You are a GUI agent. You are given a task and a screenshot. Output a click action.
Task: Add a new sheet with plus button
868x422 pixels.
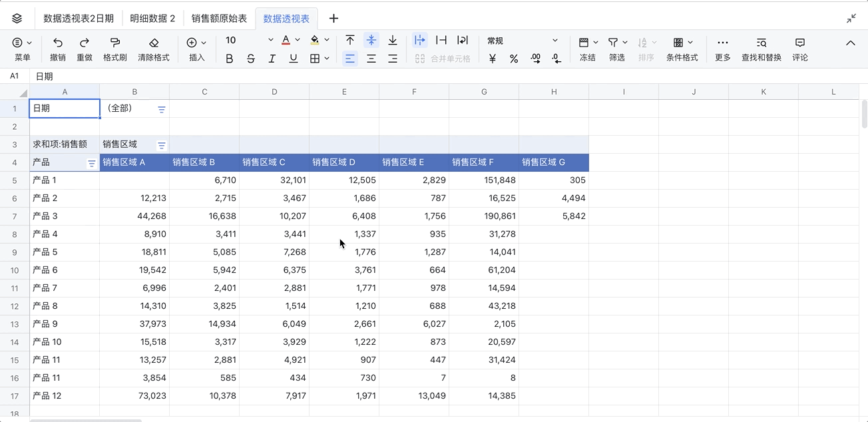[333, 19]
